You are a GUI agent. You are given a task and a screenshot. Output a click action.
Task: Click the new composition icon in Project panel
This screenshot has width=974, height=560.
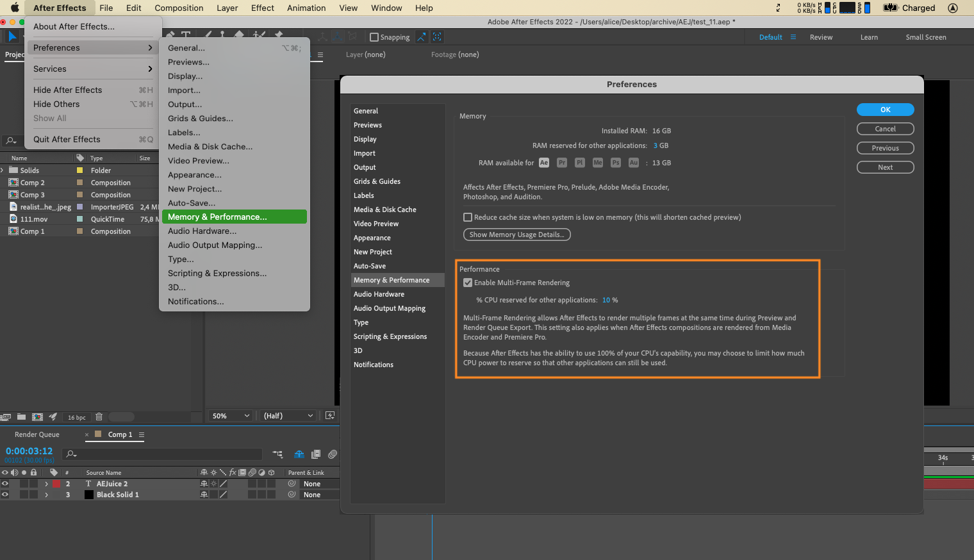pos(37,416)
